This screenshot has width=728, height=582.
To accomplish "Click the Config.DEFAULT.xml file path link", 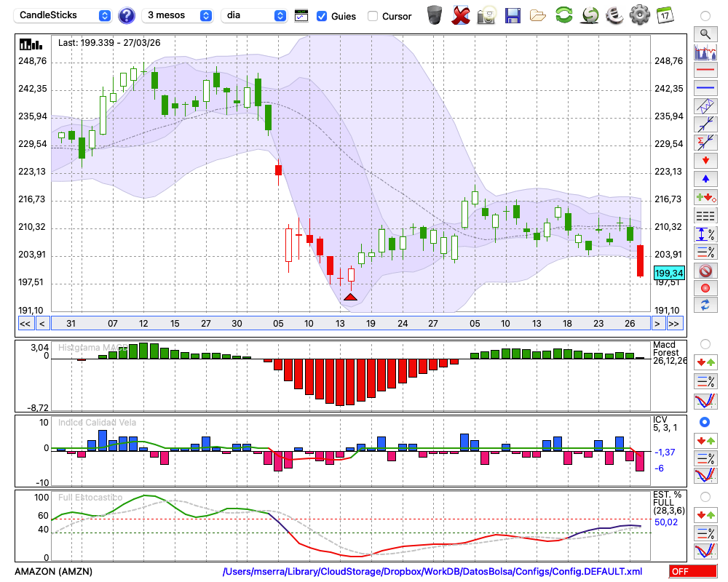I will 432,572.
